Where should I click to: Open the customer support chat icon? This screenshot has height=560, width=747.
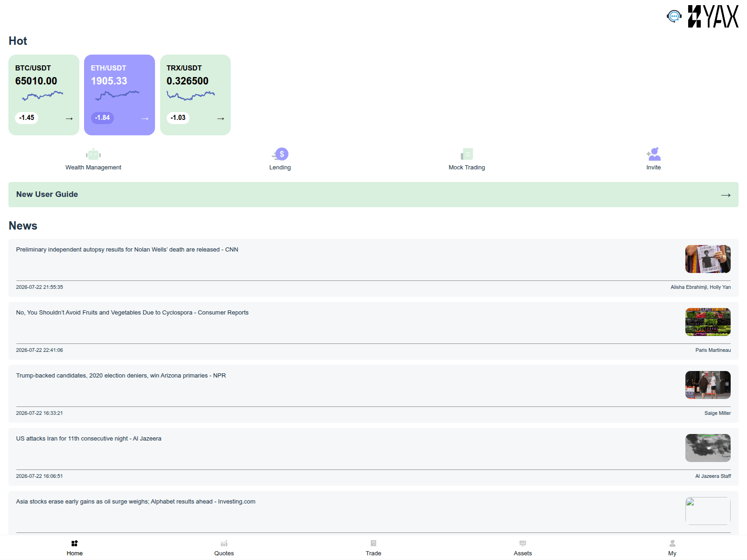(674, 16)
